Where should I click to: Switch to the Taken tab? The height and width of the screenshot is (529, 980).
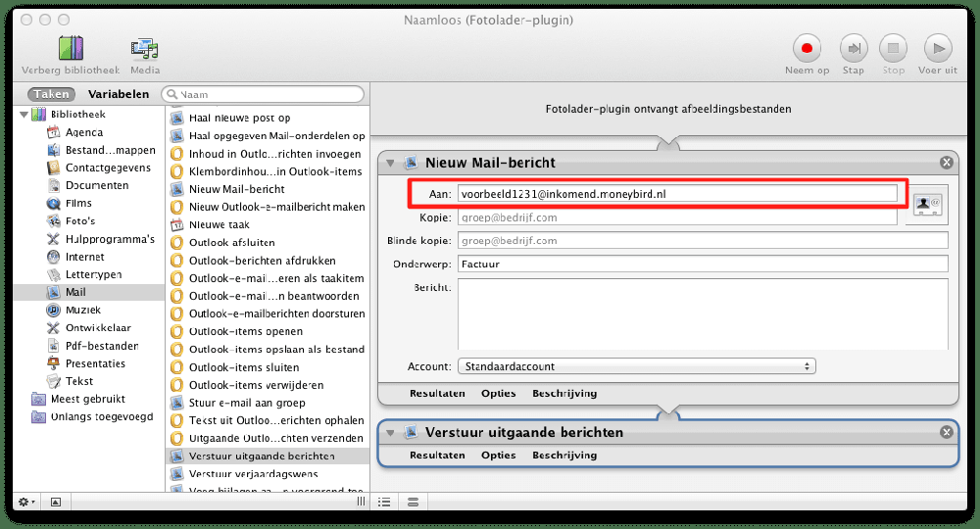(x=51, y=94)
